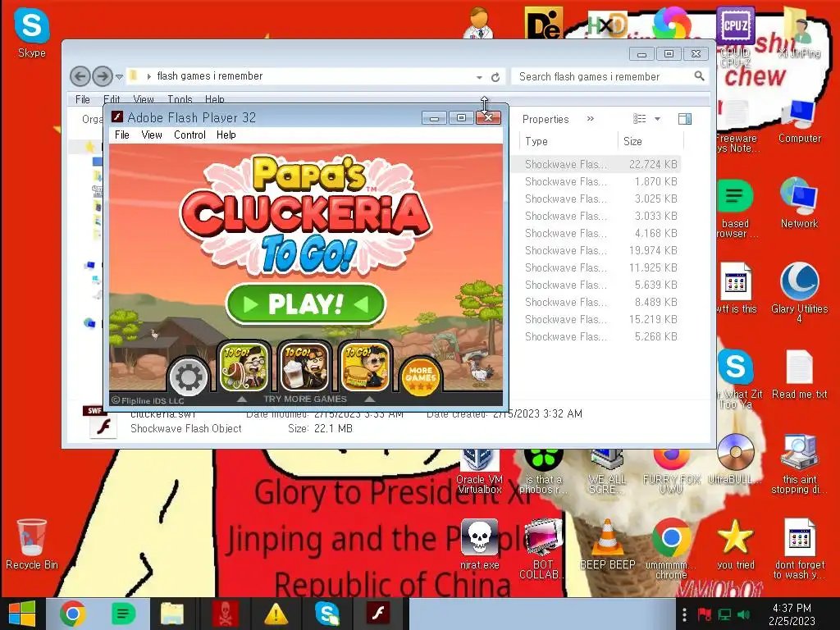Image resolution: width=840 pixels, height=630 pixels.
Task: Go back in the Explorer window
Action: [80, 76]
